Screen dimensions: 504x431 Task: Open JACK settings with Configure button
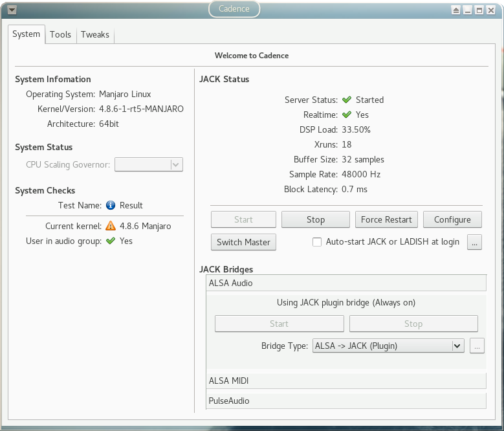[x=452, y=219]
